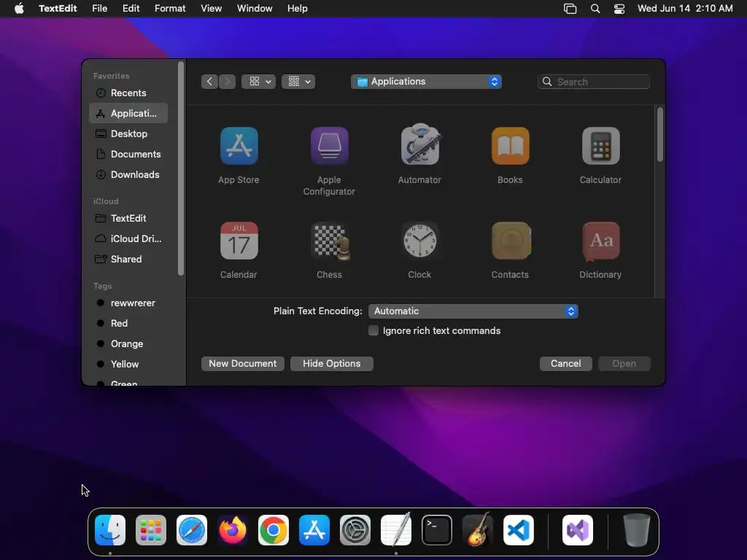This screenshot has width=747, height=560.
Task: Open Finder from the Dock
Action: click(x=110, y=530)
